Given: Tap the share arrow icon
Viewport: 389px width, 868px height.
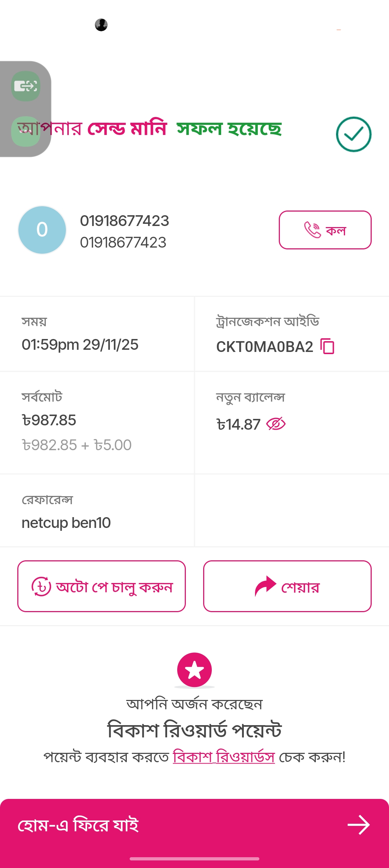Looking at the screenshot, I should click(265, 586).
